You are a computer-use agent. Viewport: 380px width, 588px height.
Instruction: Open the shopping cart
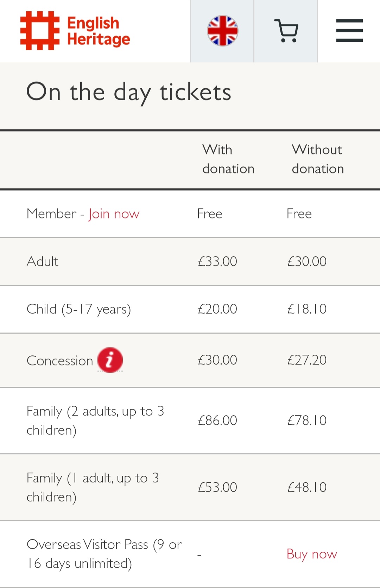pos(286,31)
